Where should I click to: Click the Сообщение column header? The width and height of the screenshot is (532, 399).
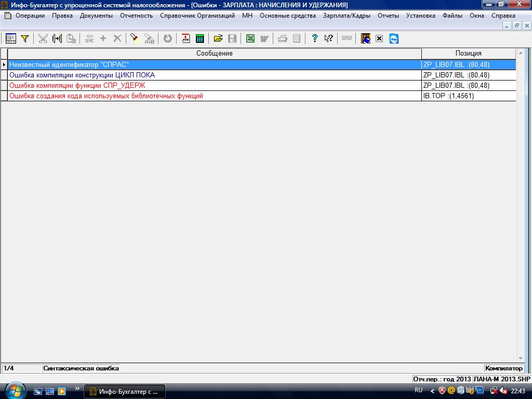coord(215,54)
